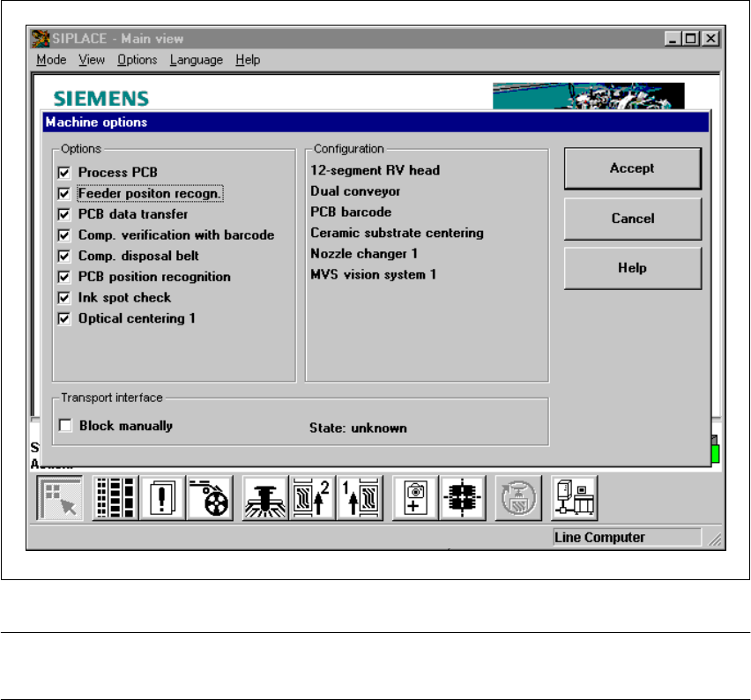Select 'Ceramic substrate centering' entry
The image size is (751, 700).
coord(397,233)
